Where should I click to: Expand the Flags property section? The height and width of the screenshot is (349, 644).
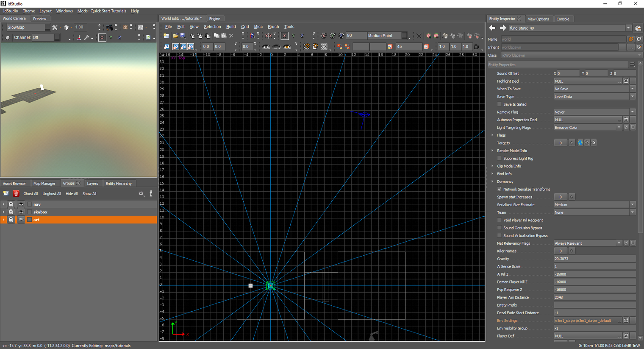point(492,135)
